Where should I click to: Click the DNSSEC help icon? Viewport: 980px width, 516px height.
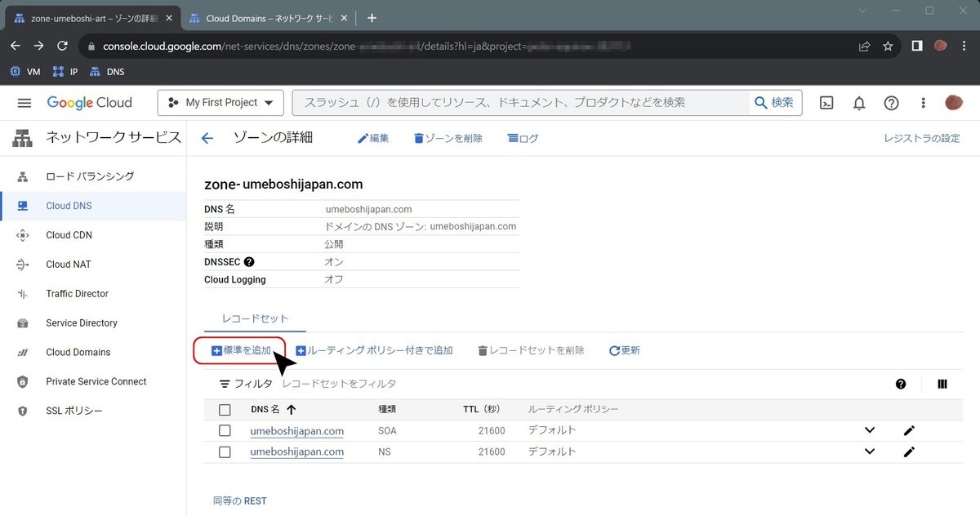pyautogui.click(x=249, y=262)
